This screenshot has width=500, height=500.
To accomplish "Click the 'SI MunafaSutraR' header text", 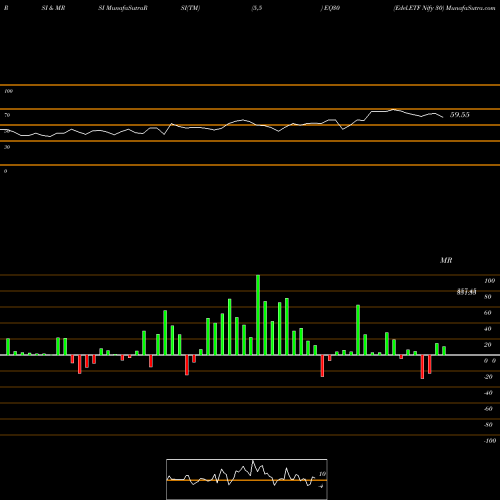I will pyautogui.click(x=123, y=8).
